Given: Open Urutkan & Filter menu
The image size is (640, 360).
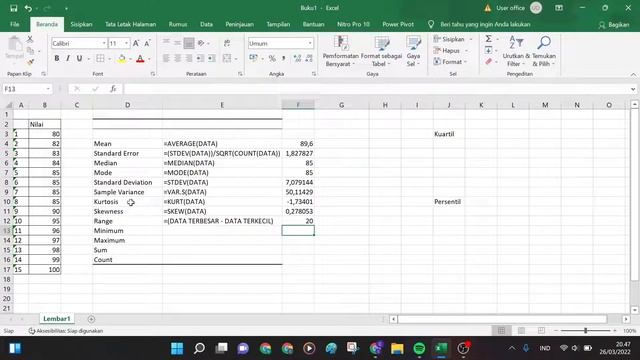Looking at the screenshot, I should (x=516, y=51).
